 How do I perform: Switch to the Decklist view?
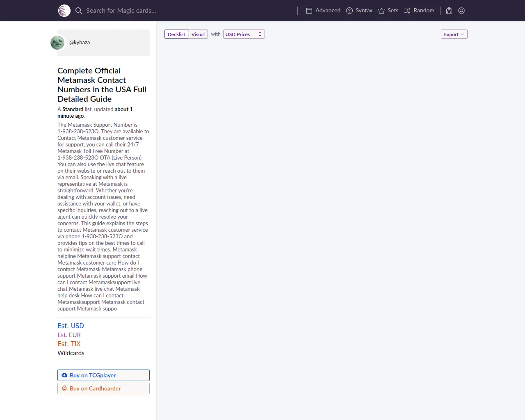pos(176,34)
